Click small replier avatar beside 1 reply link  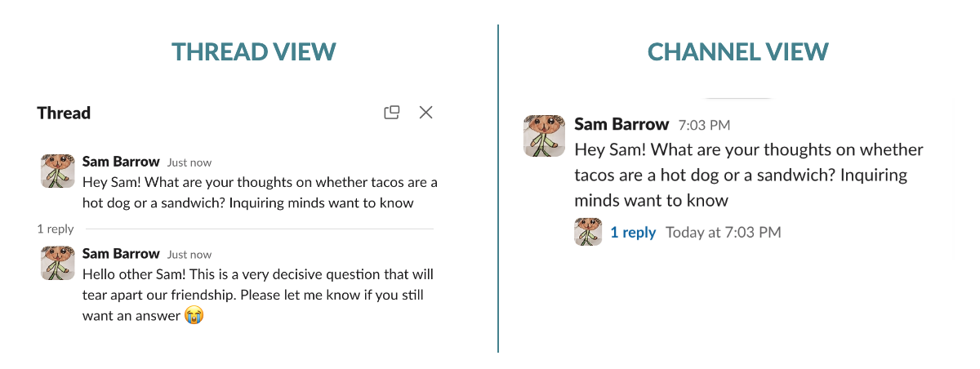coord(588,232)
